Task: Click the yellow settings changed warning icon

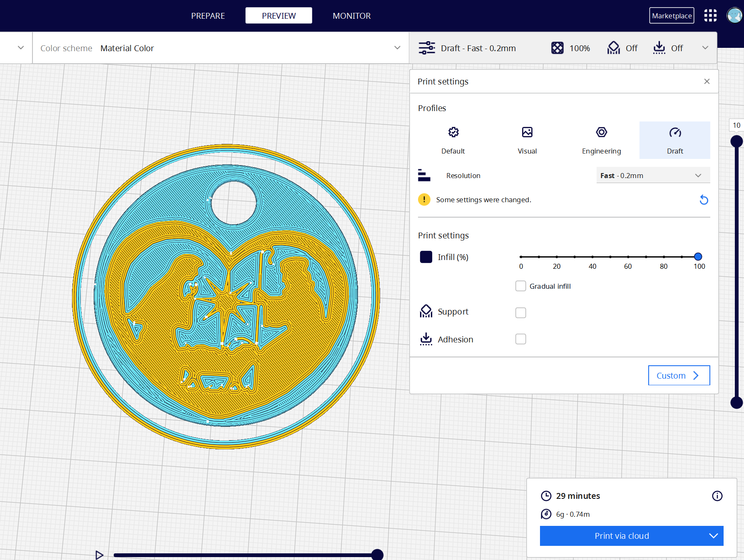Action: 424,200
